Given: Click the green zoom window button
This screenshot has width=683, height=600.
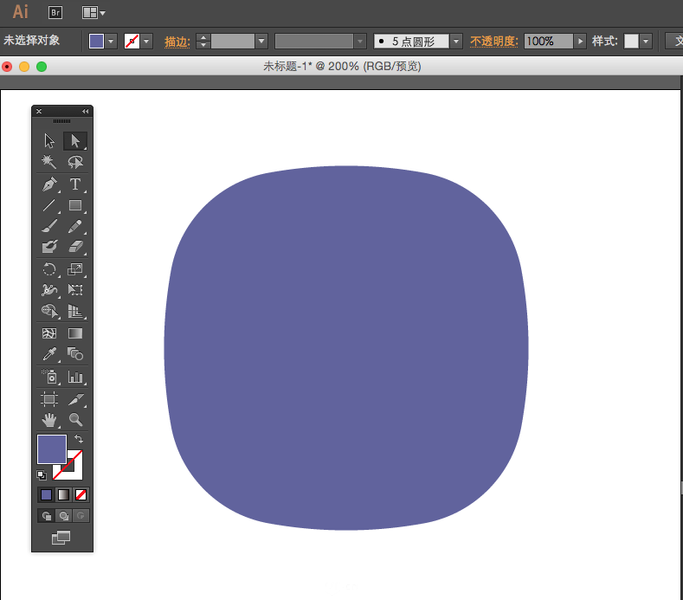Looking at the screenshot, I should (41, 67).
